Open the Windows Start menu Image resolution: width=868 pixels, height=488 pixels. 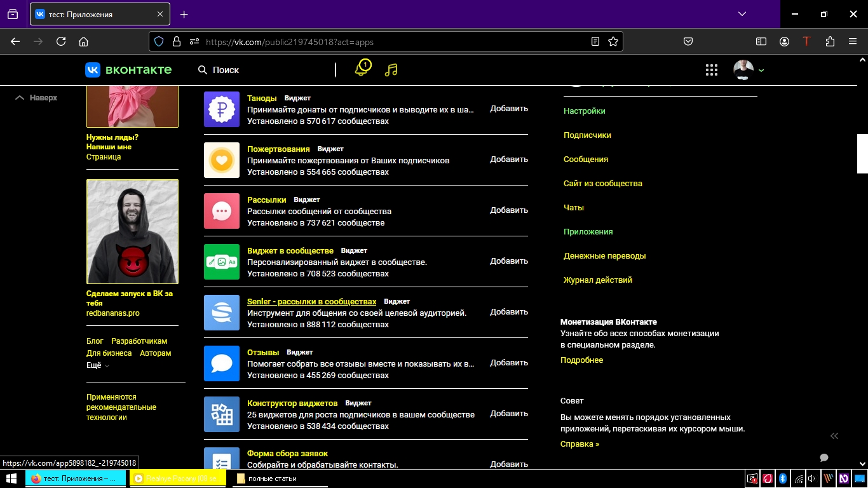click(x=11, y=478)
